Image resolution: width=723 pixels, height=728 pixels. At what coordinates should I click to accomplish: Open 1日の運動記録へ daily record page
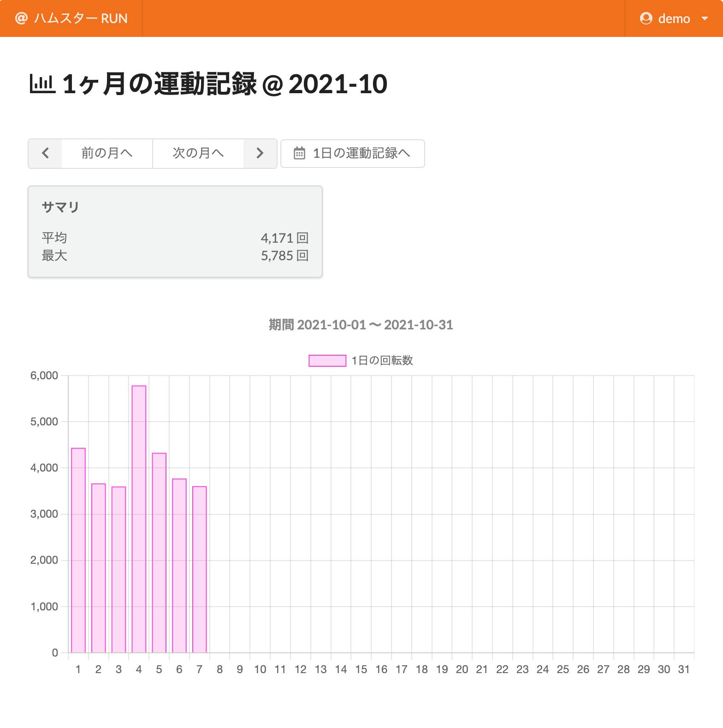[361, 153]
